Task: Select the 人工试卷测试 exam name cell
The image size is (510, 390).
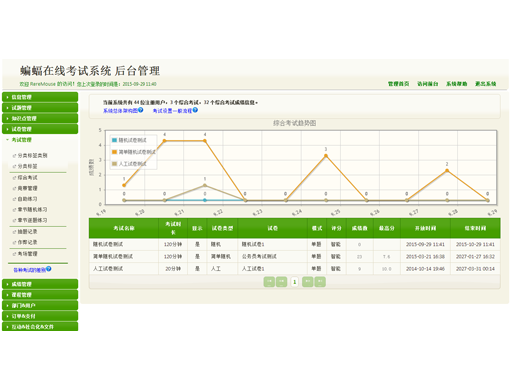Action: coord(124,268)
